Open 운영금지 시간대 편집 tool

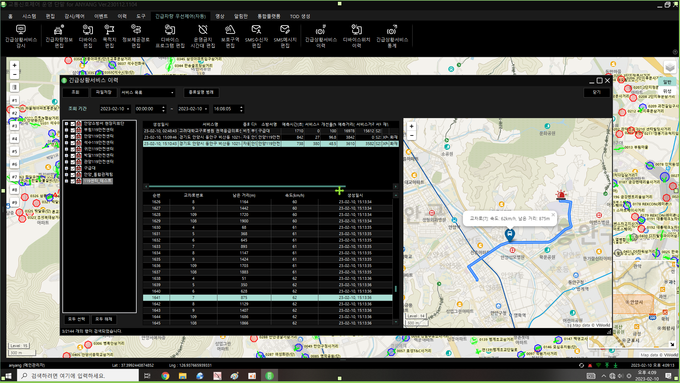203,36
